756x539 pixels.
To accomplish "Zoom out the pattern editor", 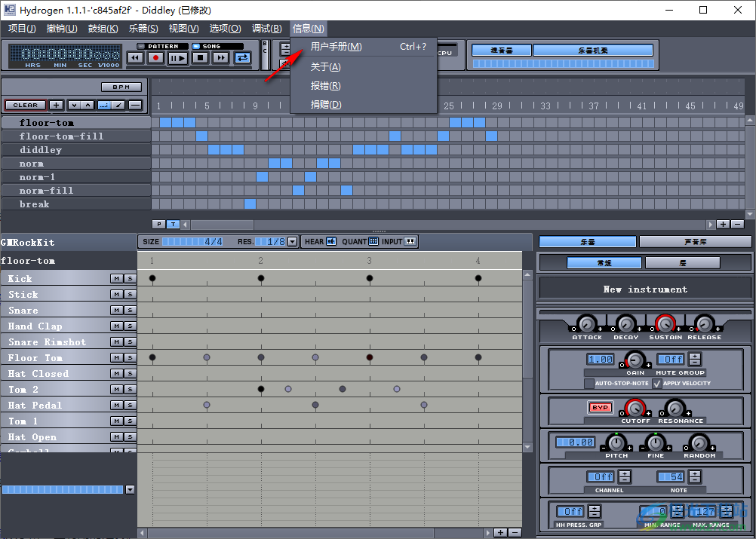I will (515, 532).
